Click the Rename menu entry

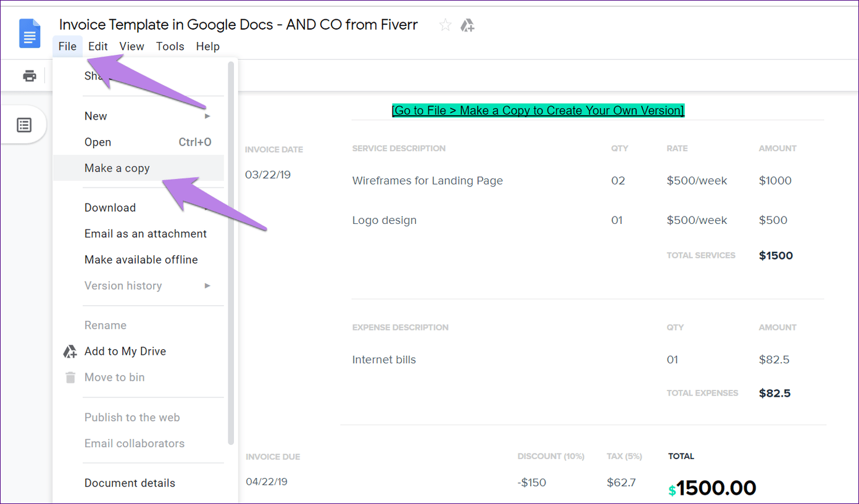point(139,325)
